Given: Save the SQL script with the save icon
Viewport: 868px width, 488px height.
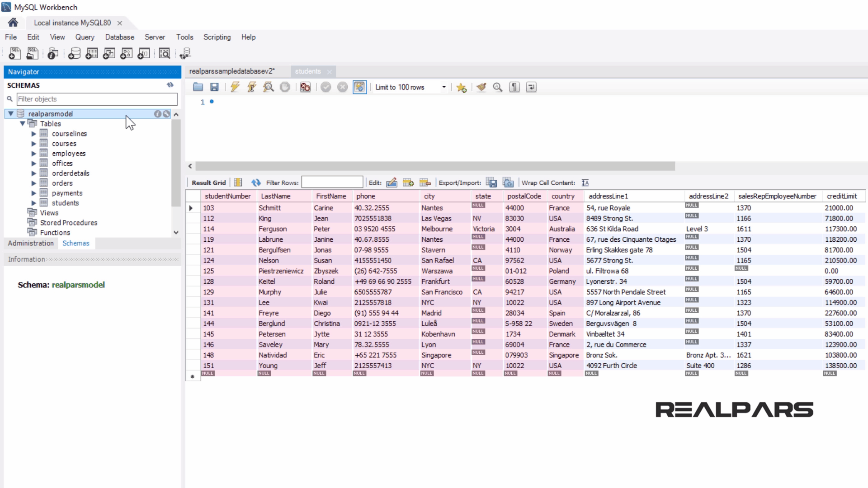Looking at the screenshot, I should (x=215, y=87).
